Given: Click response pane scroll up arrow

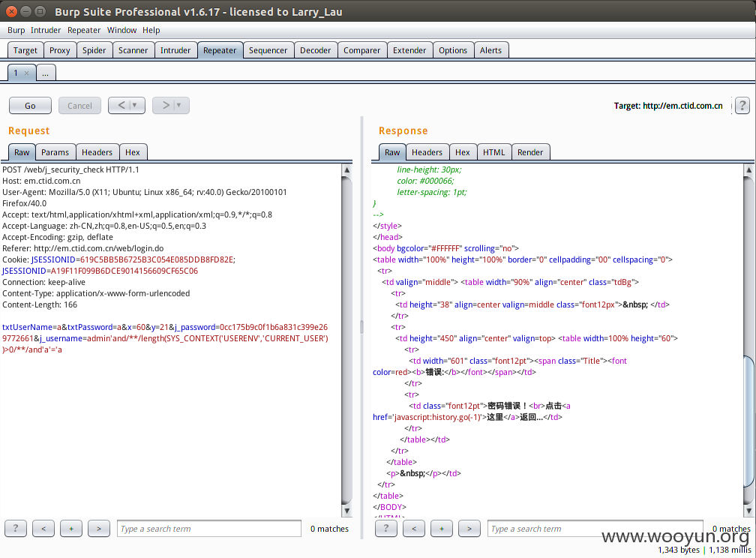Looking at the screenshot, I should pyautogui.click(x=748, y=169).
